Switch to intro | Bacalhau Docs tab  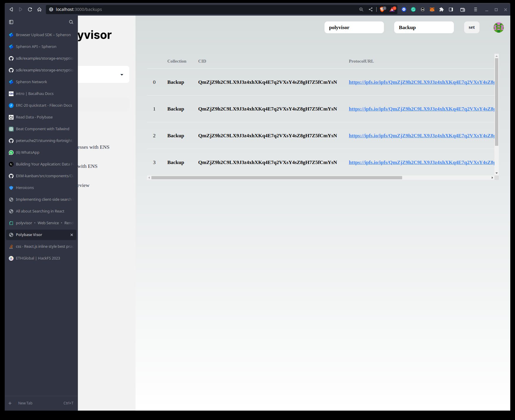point(41,93)
